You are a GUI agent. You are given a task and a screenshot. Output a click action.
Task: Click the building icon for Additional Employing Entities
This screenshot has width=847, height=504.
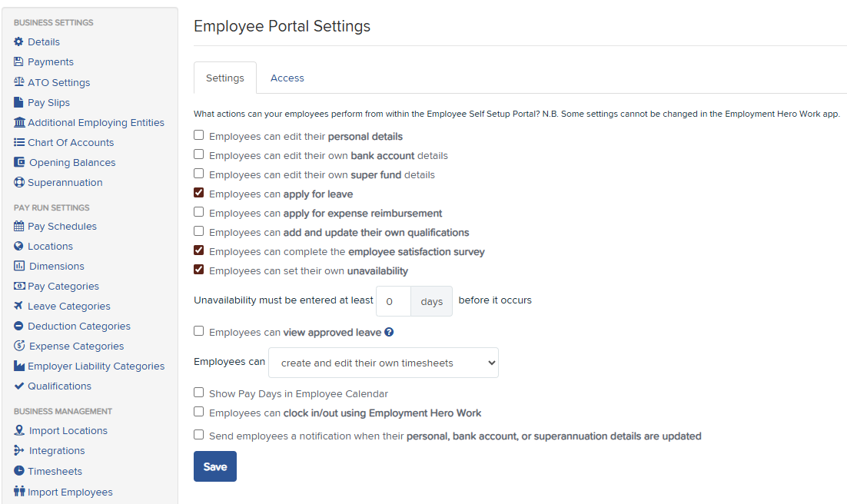tap(19, 123)
